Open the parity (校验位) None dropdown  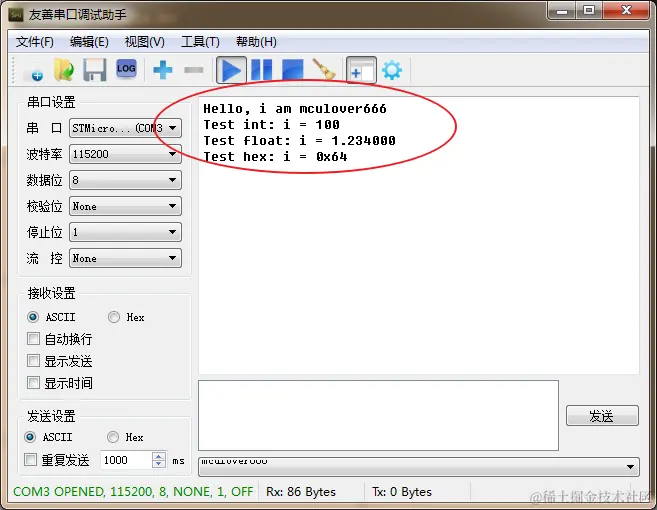(125, 206)
